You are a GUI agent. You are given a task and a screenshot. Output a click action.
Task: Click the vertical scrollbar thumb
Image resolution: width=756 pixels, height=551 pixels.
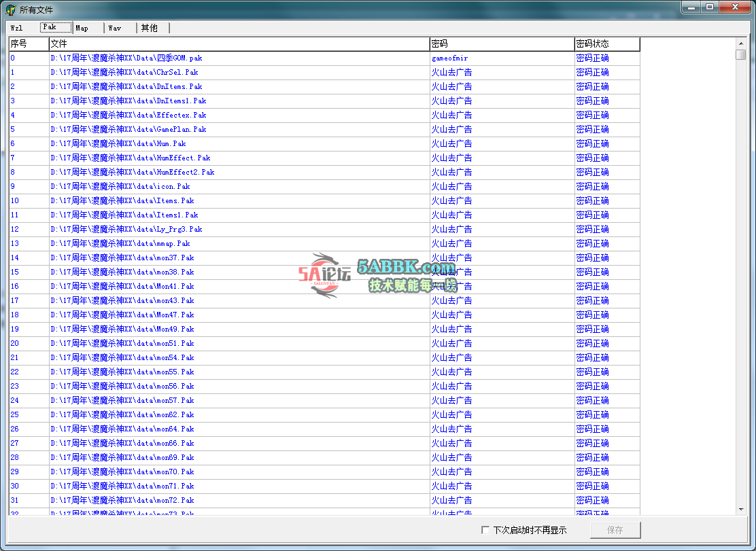(741, 54)
